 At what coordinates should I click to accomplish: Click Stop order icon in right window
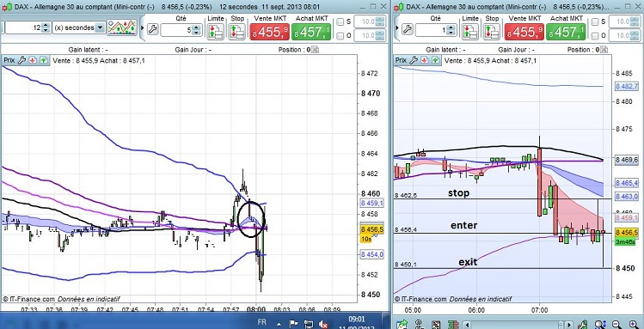click(492, 32)
